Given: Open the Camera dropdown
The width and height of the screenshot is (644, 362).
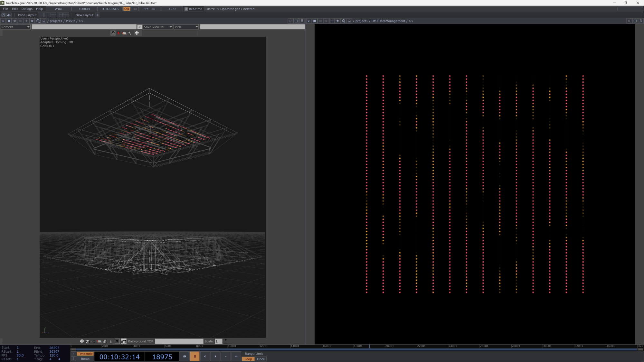Looking at the screenshot, I should click(x=15, y=27).
